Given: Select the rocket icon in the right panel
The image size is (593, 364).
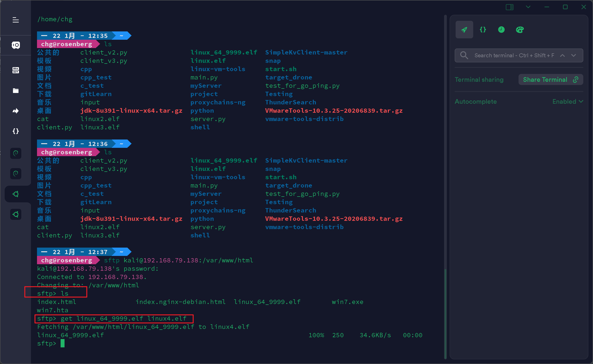Looking at the screenshot, I should coord(464,30).
